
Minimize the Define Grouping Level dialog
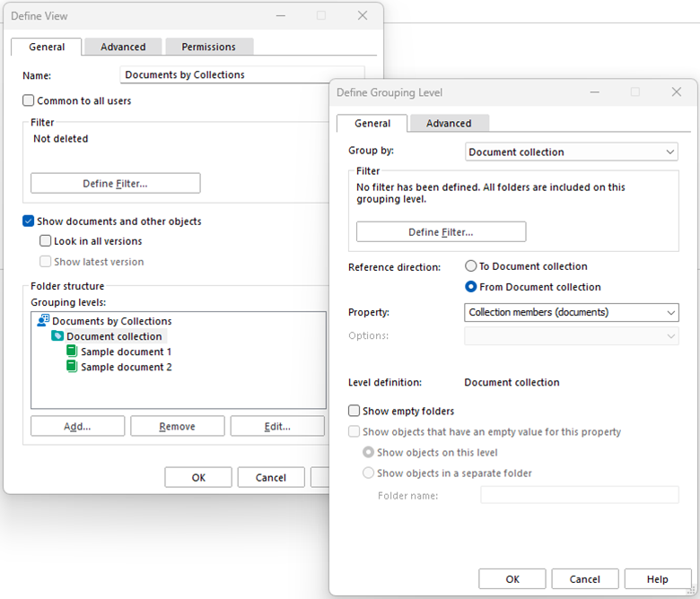point(595,91)
